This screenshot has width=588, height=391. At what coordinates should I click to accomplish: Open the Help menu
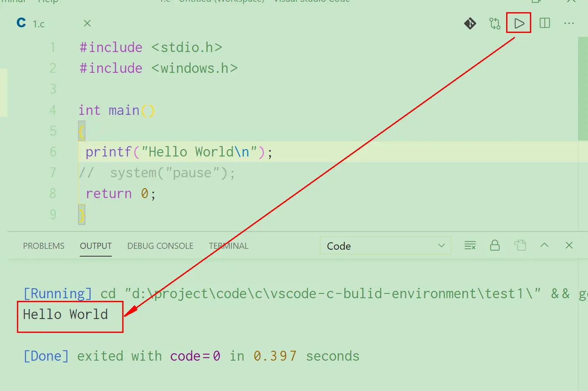pos(47,1)
